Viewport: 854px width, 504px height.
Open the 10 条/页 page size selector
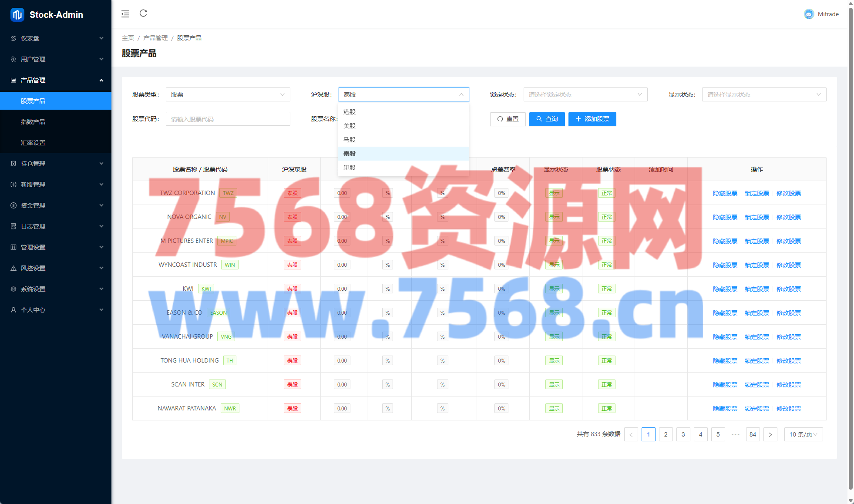(803, 434)
